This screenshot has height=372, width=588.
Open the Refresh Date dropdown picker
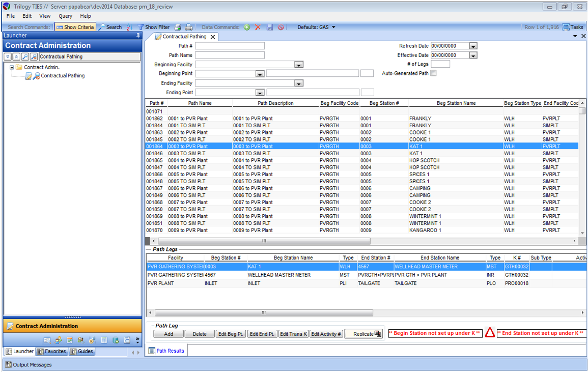(473, 46)
